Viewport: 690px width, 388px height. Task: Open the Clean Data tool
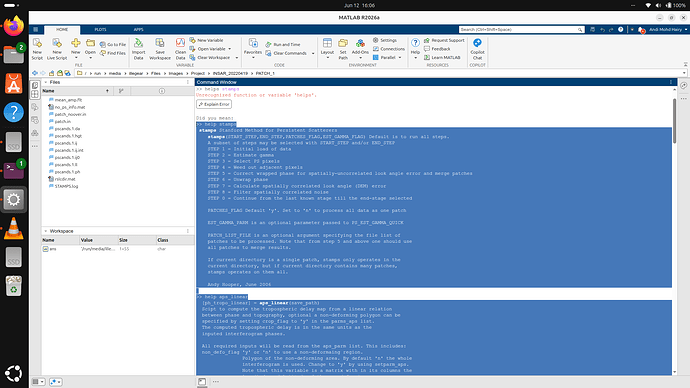[180, 49]
